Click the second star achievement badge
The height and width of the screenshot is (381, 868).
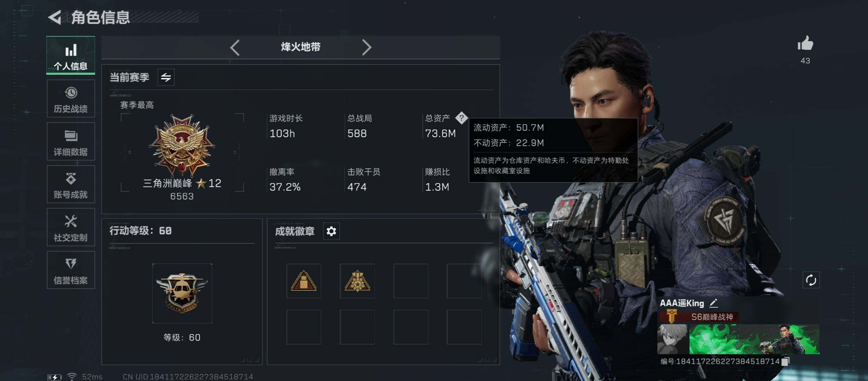pyautogui.click(x=357, y=281)
